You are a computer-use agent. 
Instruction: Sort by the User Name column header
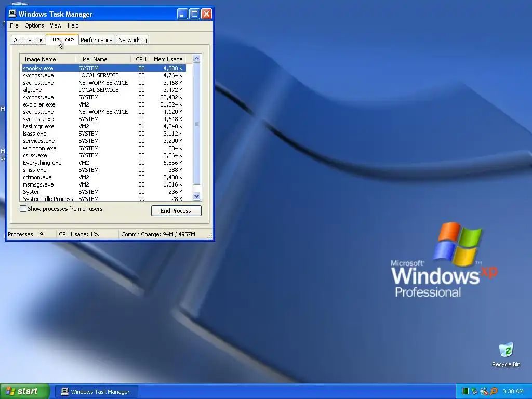tap(103, 59)
